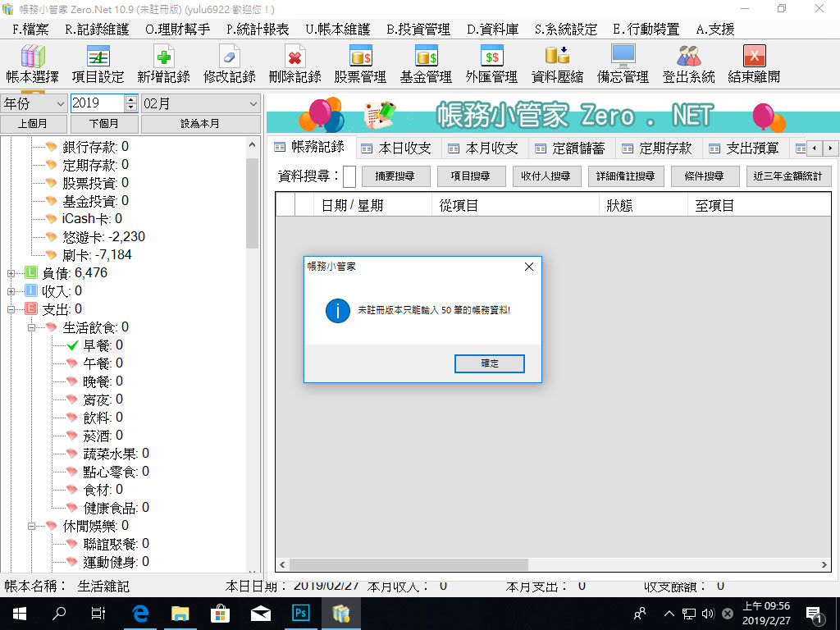The width and height of the screenshot is (840, 630).
Task: Select the 悠遊卡 tree item
Action: 103,237
